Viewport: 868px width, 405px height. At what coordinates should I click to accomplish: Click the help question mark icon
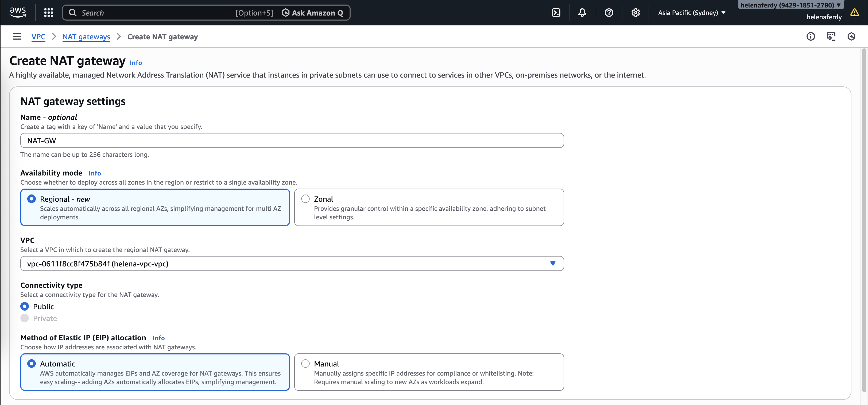pos(609,13)
